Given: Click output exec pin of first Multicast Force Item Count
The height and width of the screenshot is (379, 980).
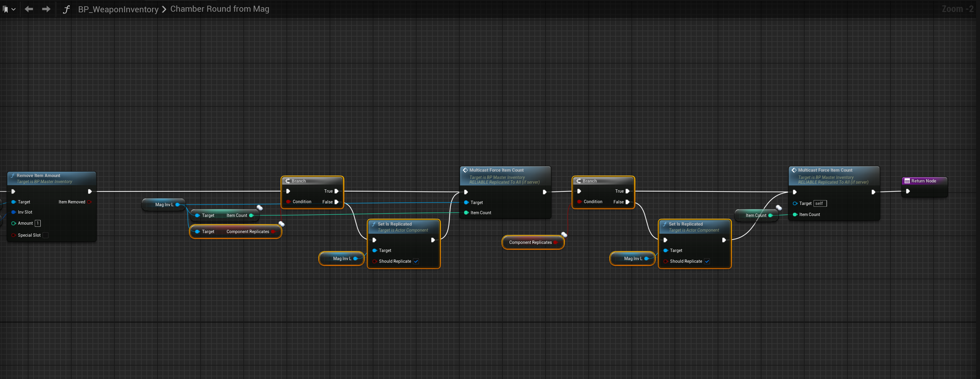Looking at the screenshot, I should coord(544,192).
